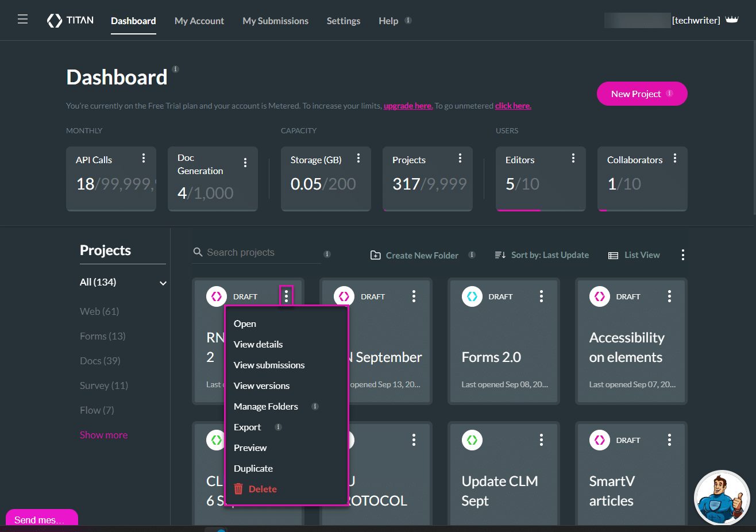Open the hamburger navigation menu
The height and width of the screenshot is (532, 756).
(23, 20)
